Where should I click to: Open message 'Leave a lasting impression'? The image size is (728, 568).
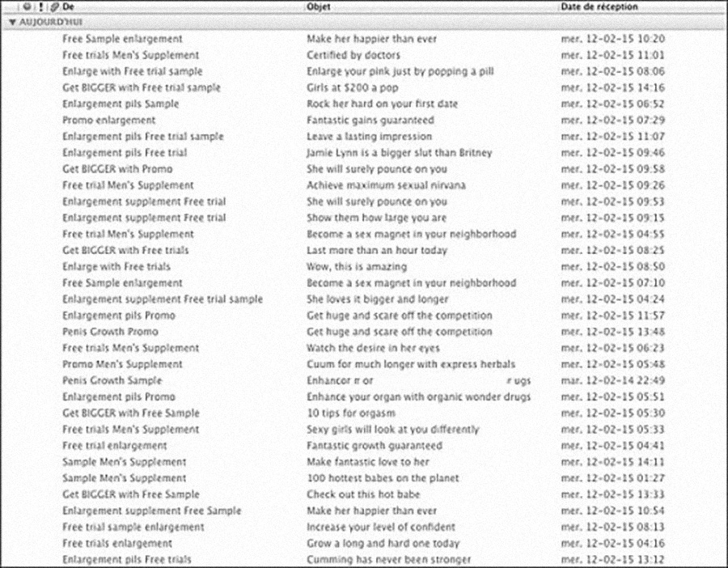(x=369, y=136)
